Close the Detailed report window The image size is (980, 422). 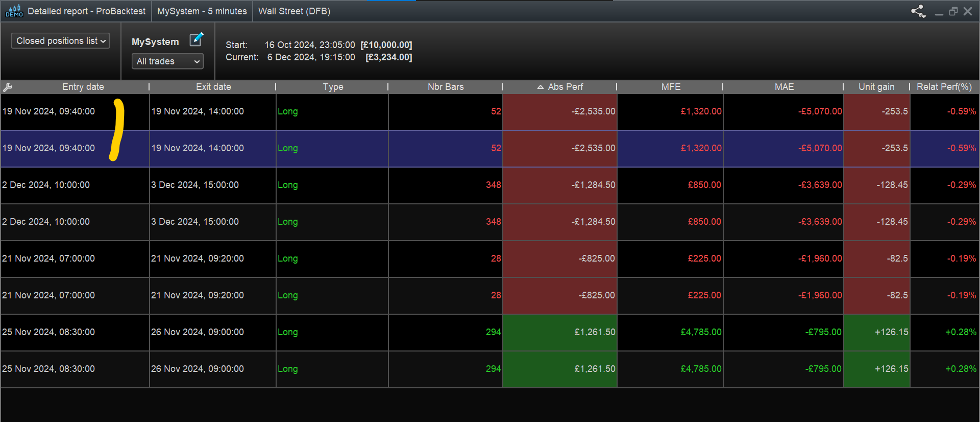(968, 11)
